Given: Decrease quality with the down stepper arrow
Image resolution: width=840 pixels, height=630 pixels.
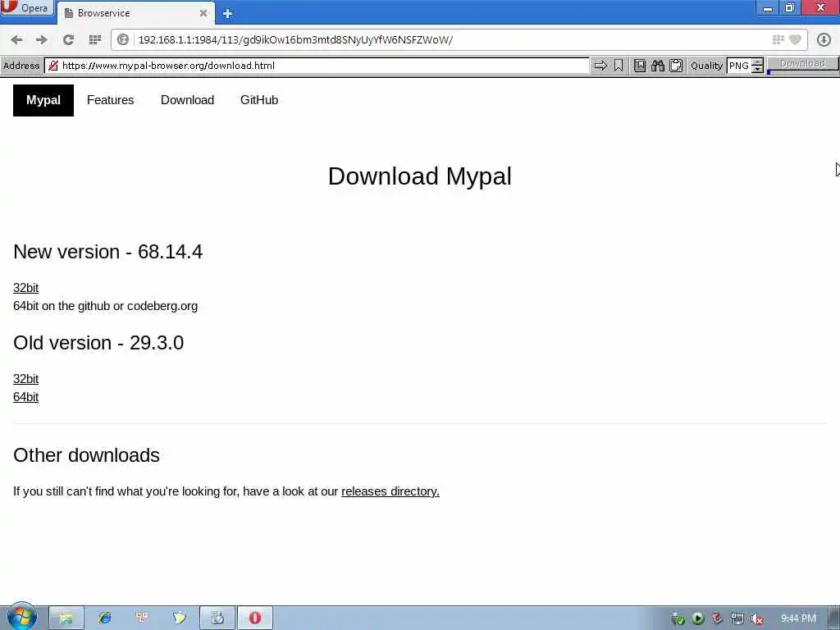Looking at the screenshot, I should point(757,69).
